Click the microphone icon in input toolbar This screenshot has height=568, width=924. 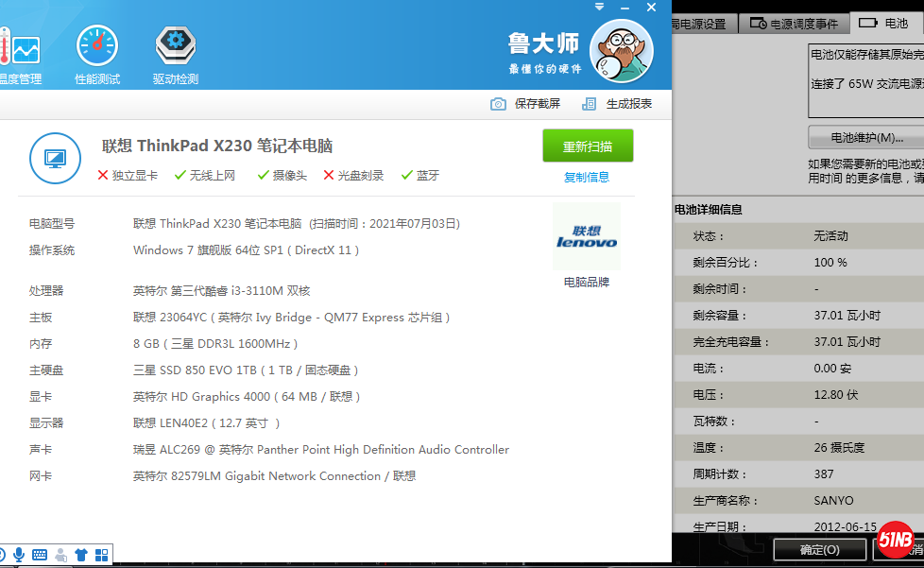pyautogui.click(x=19, y=555)
